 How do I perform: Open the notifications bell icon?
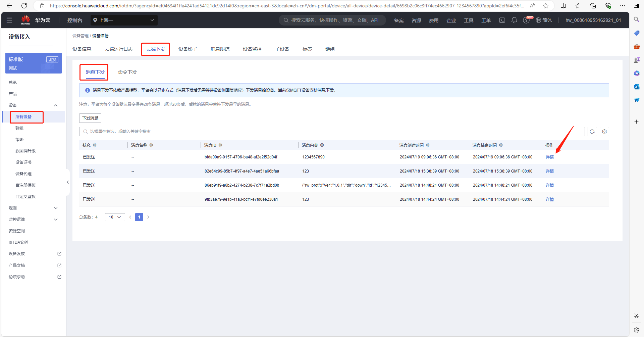click(514, 20)
